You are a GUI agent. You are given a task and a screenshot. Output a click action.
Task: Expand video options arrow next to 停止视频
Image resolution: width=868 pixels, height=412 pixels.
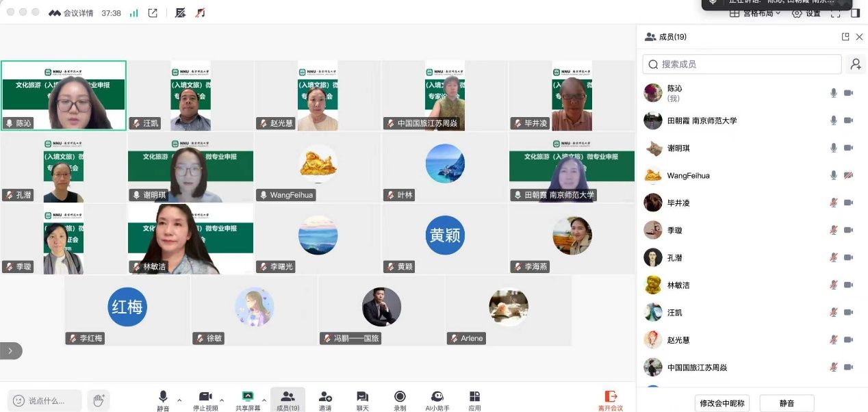click(x=222, y=400)
